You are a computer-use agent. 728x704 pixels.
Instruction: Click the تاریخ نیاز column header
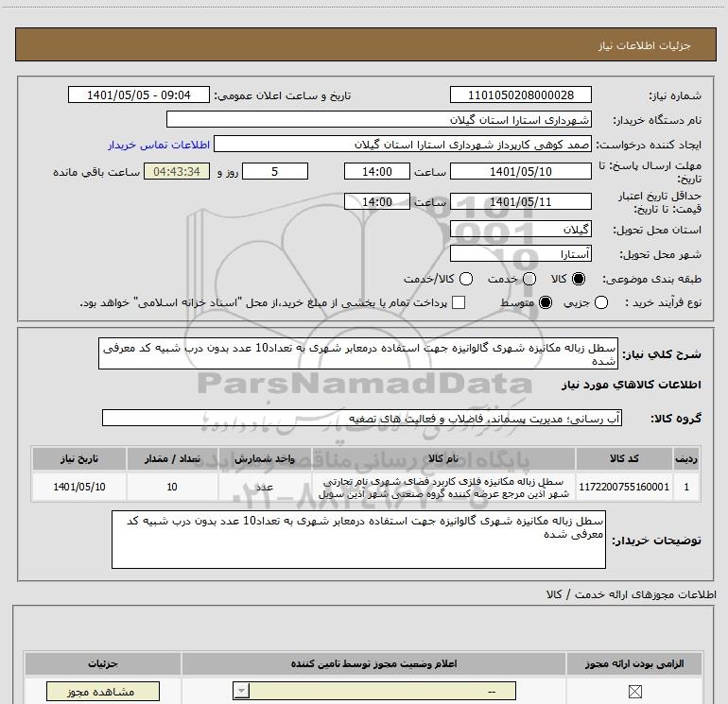79,458
